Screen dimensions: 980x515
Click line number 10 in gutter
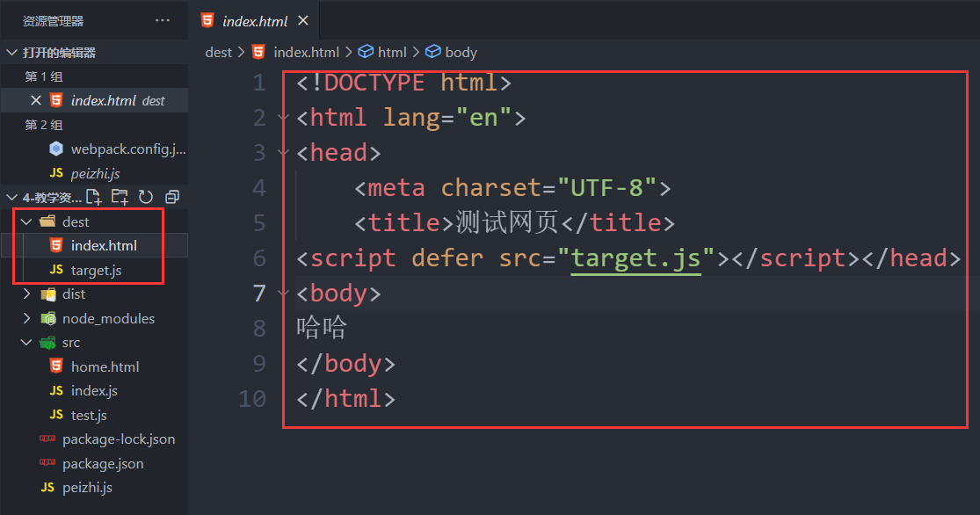point(252,399)
